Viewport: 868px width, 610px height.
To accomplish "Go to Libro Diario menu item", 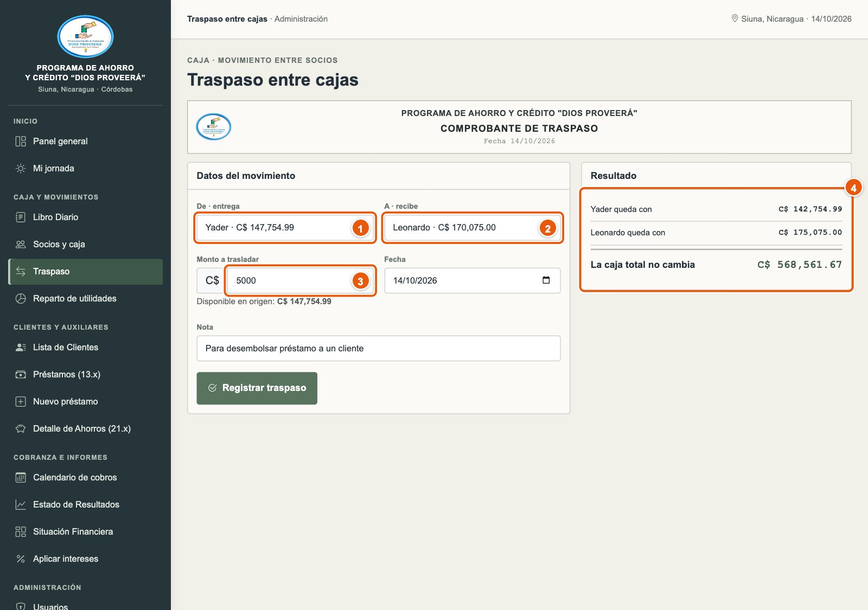I will point(85,217).
